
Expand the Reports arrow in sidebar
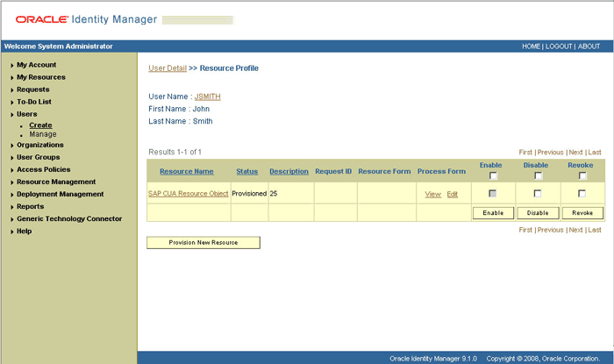(x=12, y=207)
